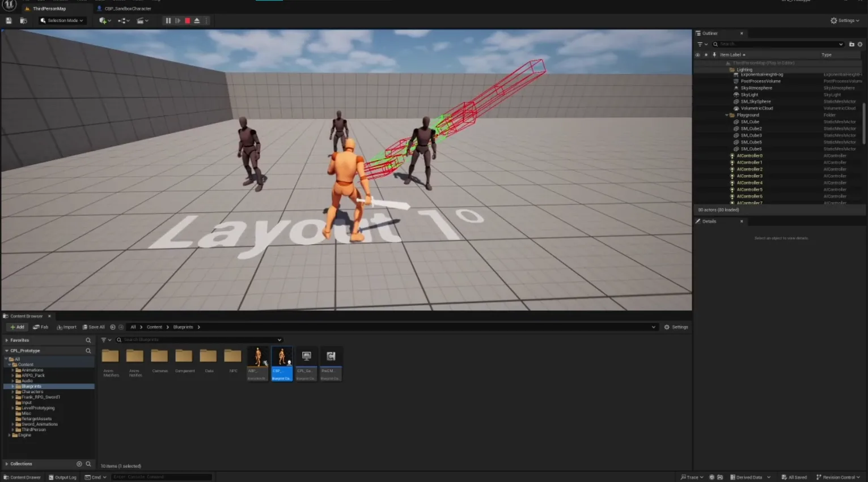
Task: Open the play options three-dot menu
Action: 206,20
